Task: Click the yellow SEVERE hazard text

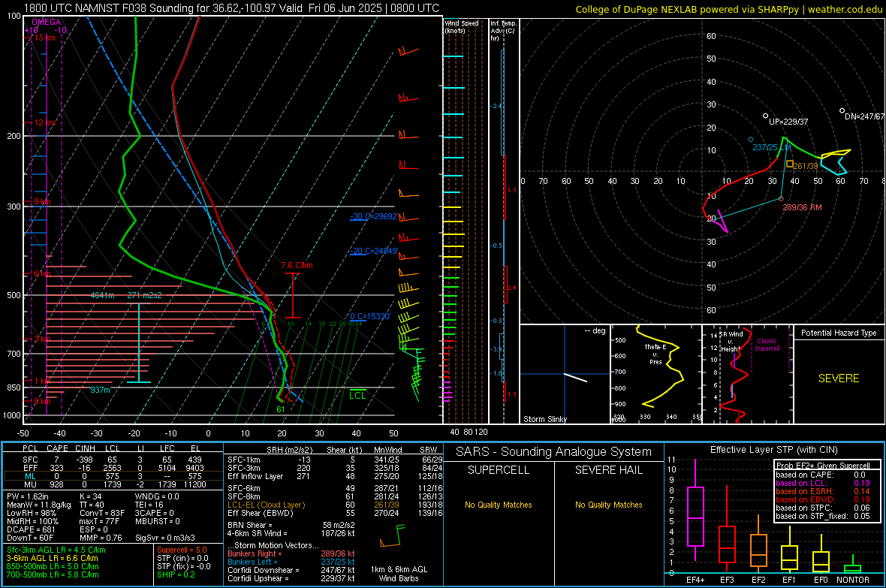Action: 839,378
